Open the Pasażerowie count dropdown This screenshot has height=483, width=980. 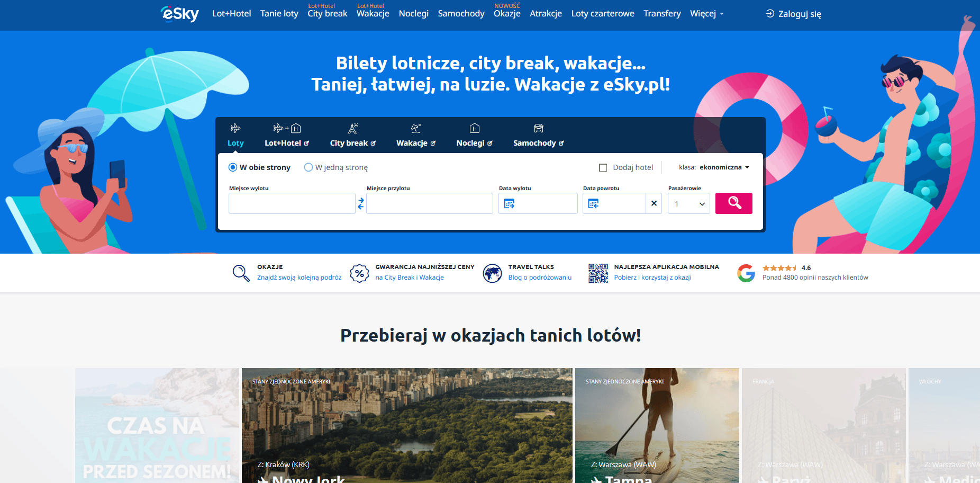(x=689, y=203)
